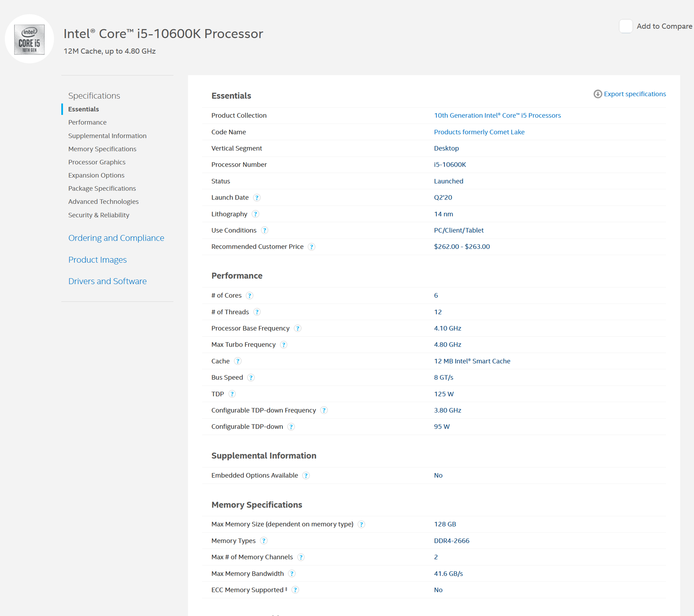Open the Lithography help tooltip icon
The image size is (694, 616).
click(255, 214)
